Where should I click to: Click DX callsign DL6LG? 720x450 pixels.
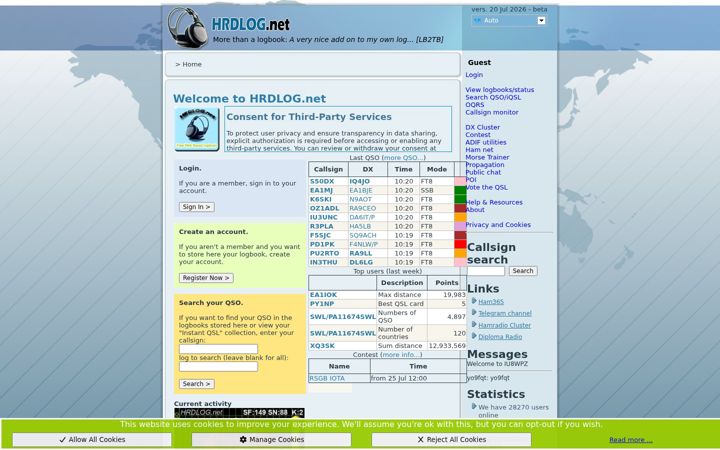pos(361,262)
